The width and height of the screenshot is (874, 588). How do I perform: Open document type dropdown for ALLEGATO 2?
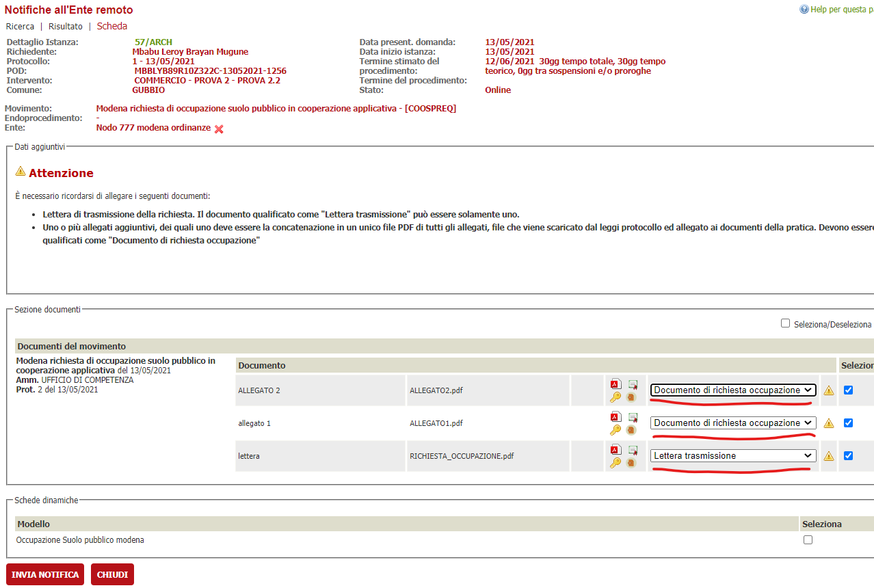click(732, 390)
